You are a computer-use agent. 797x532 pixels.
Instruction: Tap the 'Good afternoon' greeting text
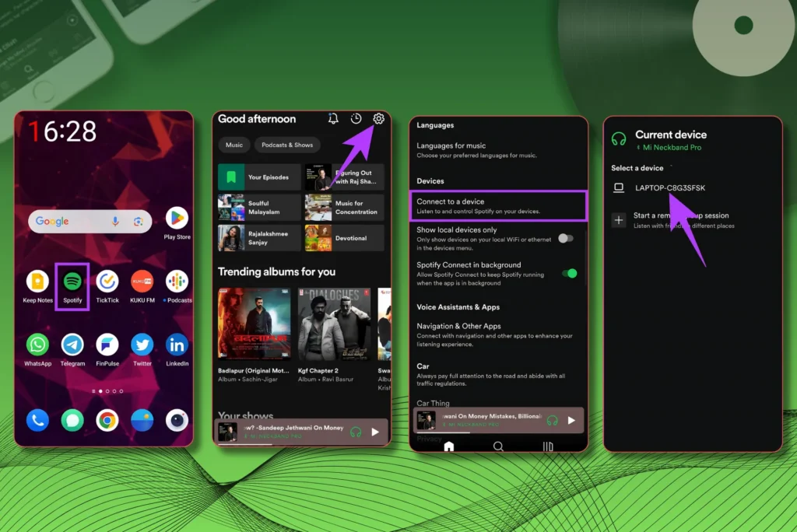coord(257,119)
